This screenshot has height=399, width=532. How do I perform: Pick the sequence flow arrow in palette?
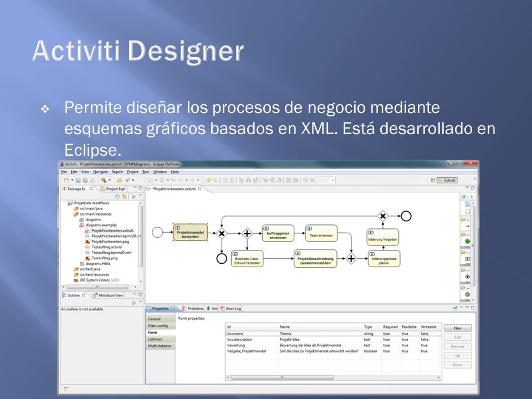(468, 226)
